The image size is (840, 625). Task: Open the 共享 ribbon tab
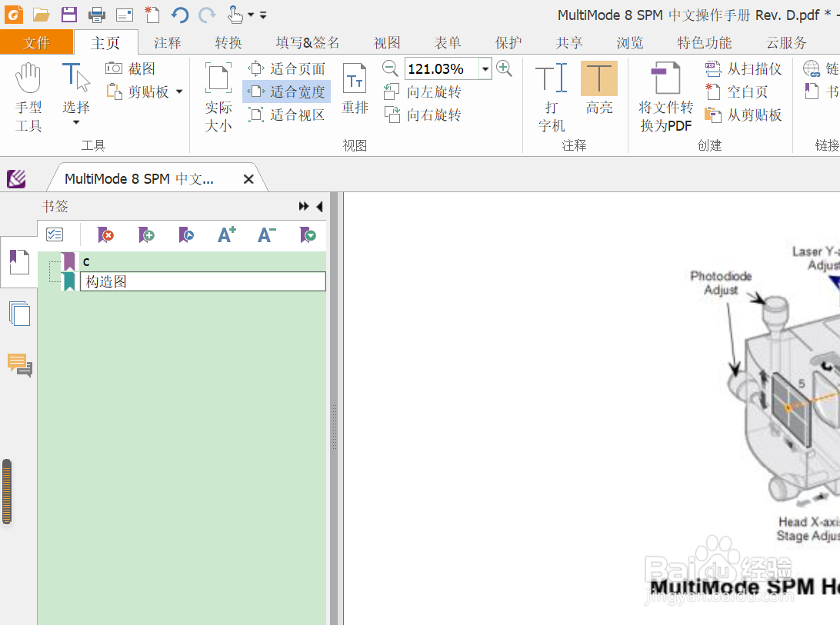coord(569,42)
